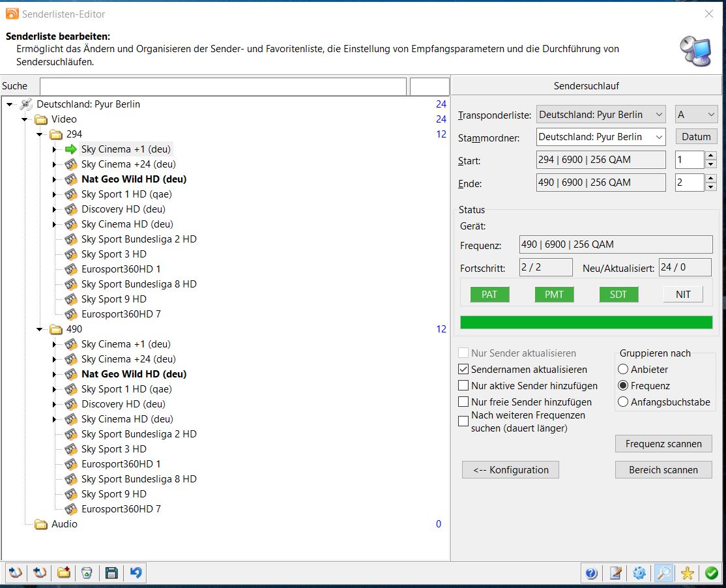Click the blue undo arrow icon
The image size is (726, 588).
(x=136, y=573)
